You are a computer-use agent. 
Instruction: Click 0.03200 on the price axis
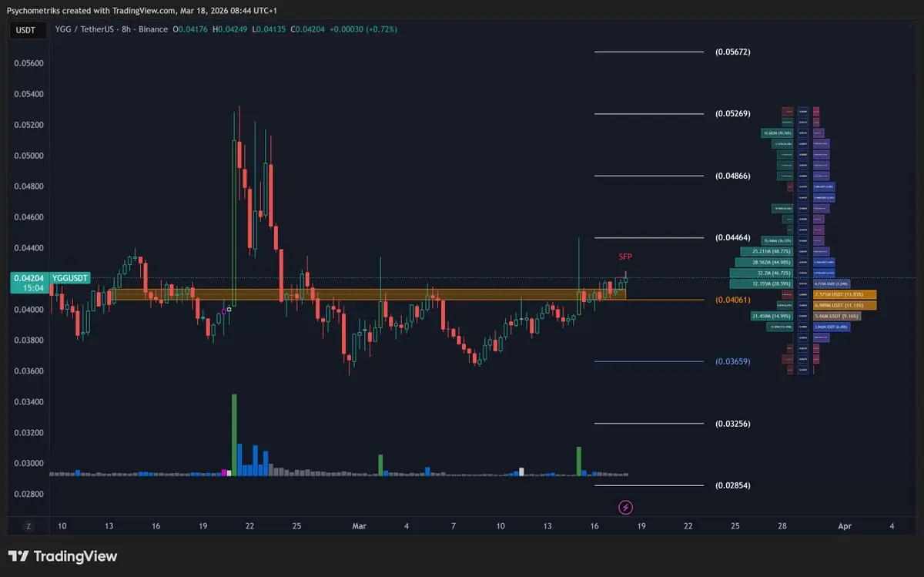[29, 433]
